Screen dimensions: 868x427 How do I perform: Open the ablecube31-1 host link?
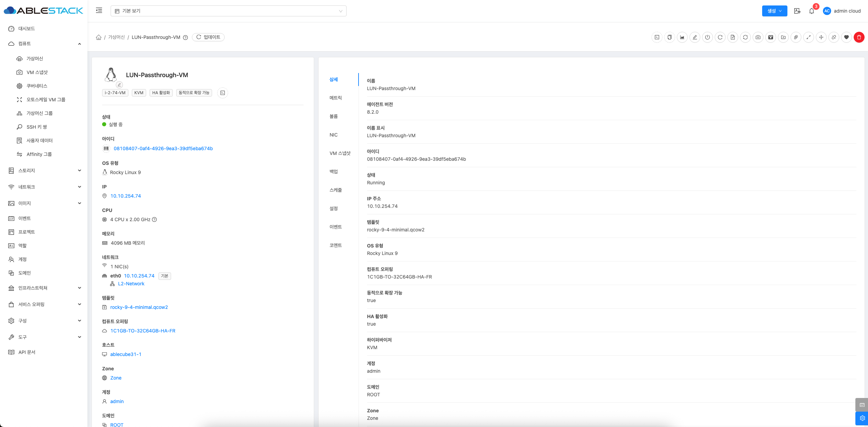[126, 354]
